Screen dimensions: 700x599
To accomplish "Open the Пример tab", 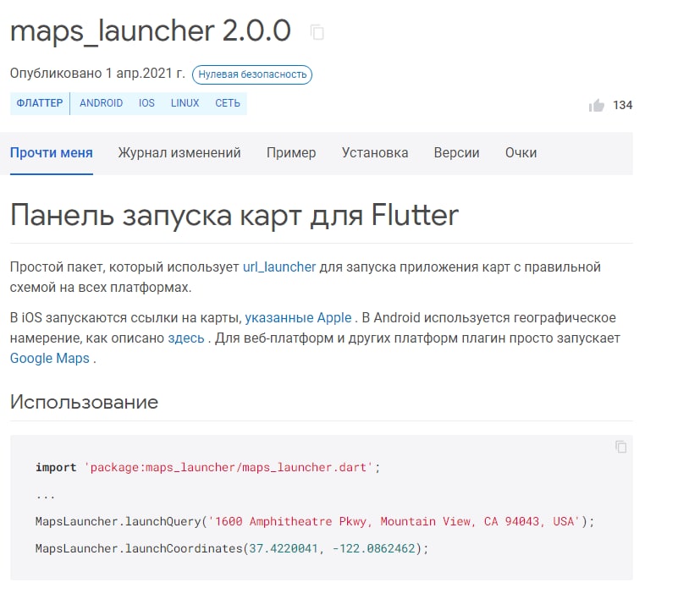I will (291, 153).
